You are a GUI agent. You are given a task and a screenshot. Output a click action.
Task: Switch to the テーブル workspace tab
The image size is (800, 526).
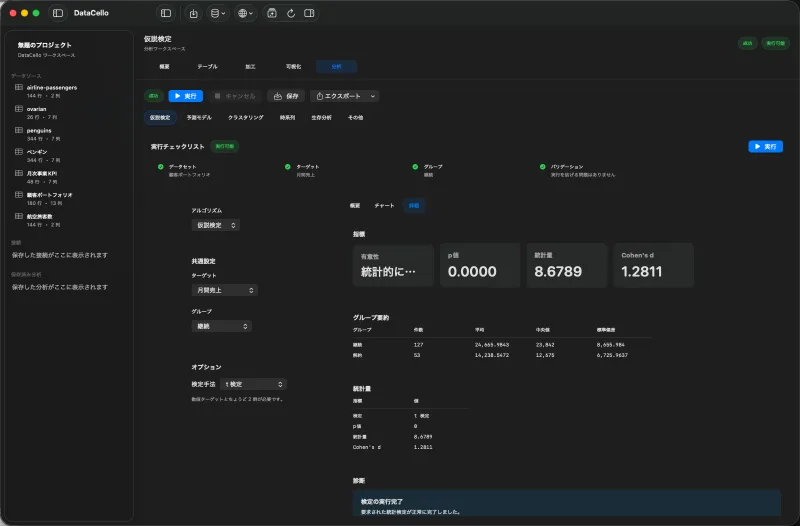click(207, 66)
